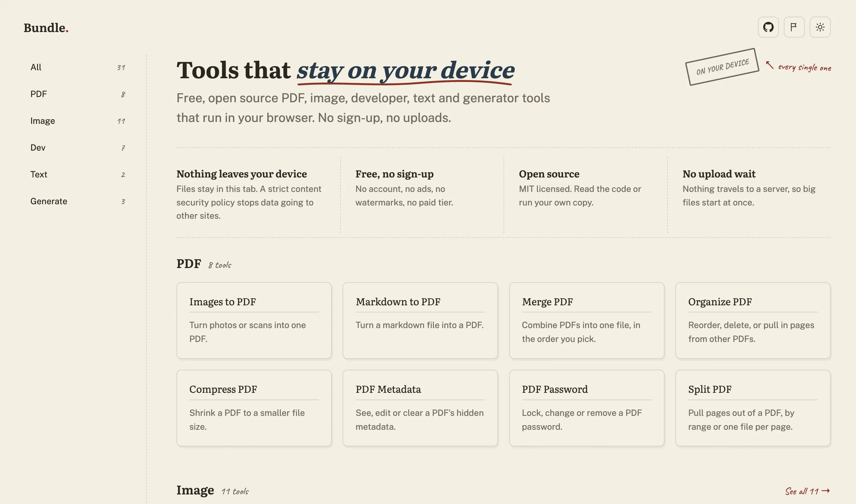
Task: Click the '11 tools' count label
Action: coord(235,491)
